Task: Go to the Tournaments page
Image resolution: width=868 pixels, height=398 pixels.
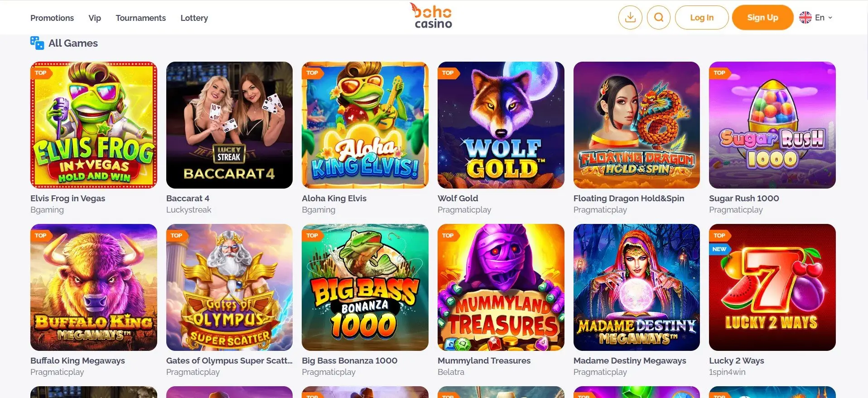Action: (x=140, y=18)
